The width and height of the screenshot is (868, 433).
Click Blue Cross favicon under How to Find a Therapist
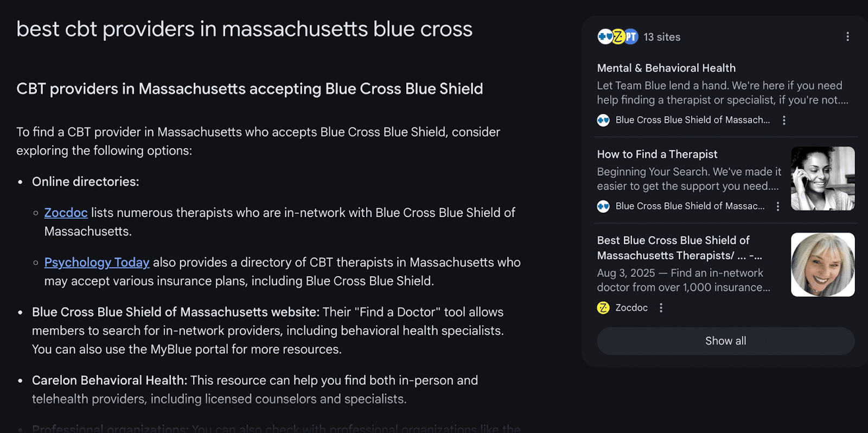point(603,207)
